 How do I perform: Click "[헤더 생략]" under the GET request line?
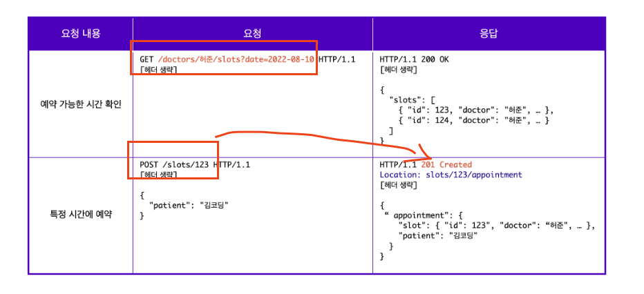(158, 70)
